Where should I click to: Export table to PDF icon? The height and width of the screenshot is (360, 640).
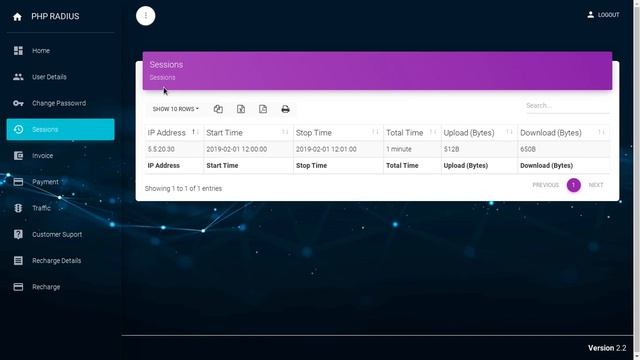click(x=263, y=109)
